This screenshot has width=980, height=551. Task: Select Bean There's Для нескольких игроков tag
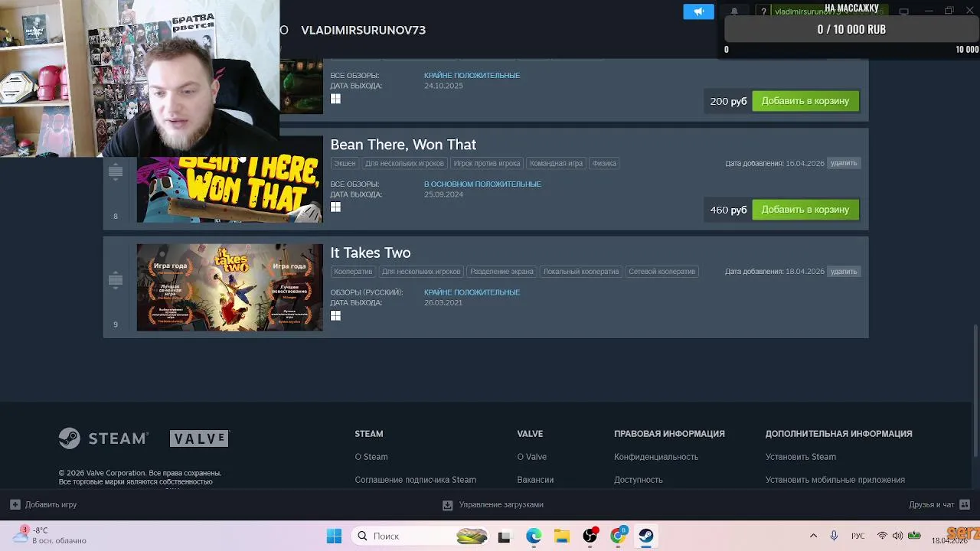(x=404, y=163)
